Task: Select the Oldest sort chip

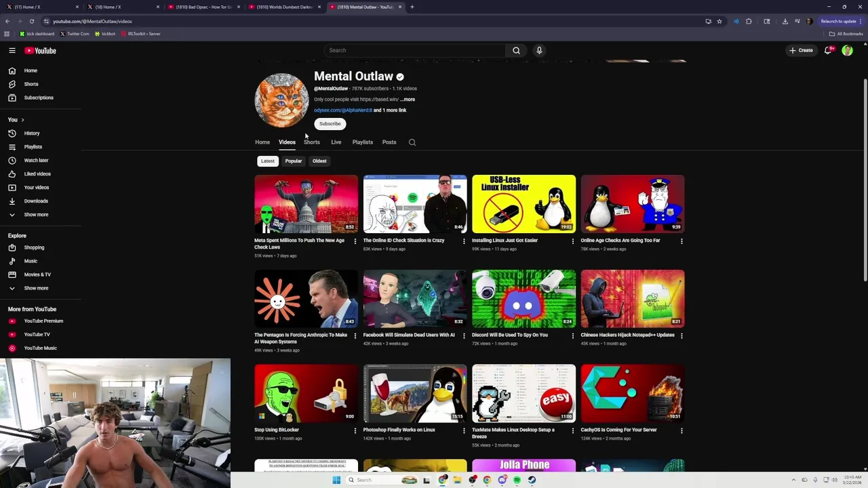Action: (x=319, y=161)
